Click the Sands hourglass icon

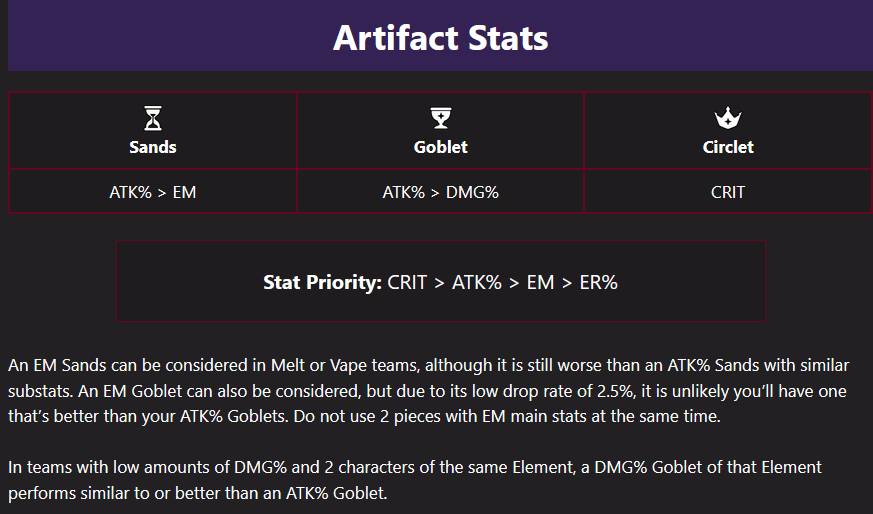click(x=153, y=118)
